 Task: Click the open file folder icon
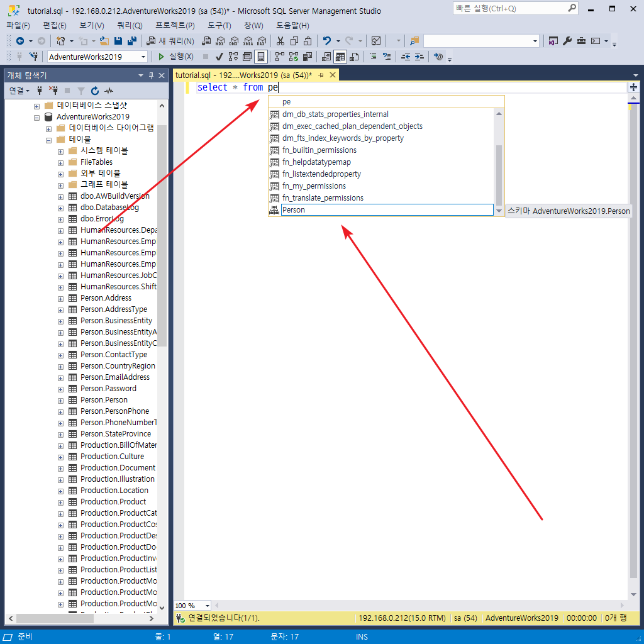point(104,41)
